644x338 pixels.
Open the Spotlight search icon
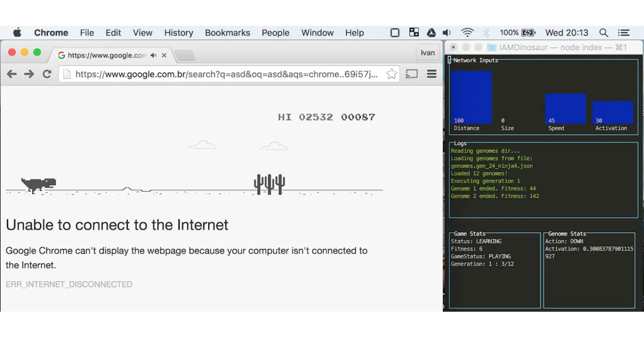click(604, 33)
